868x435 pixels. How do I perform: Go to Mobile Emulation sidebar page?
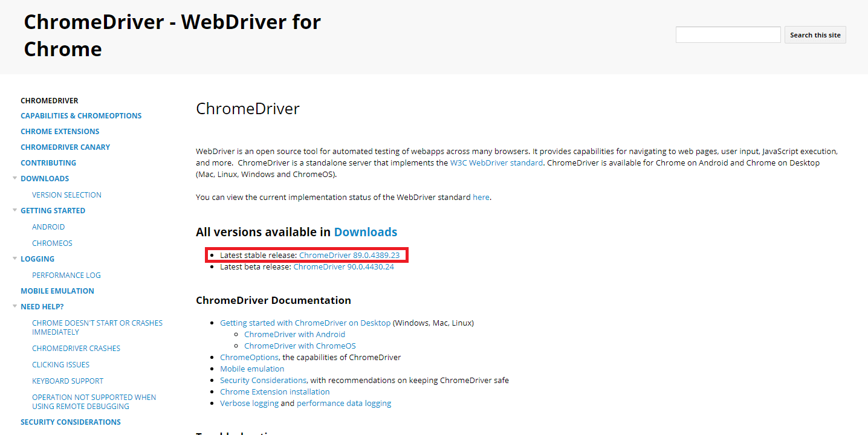[57, 291]
